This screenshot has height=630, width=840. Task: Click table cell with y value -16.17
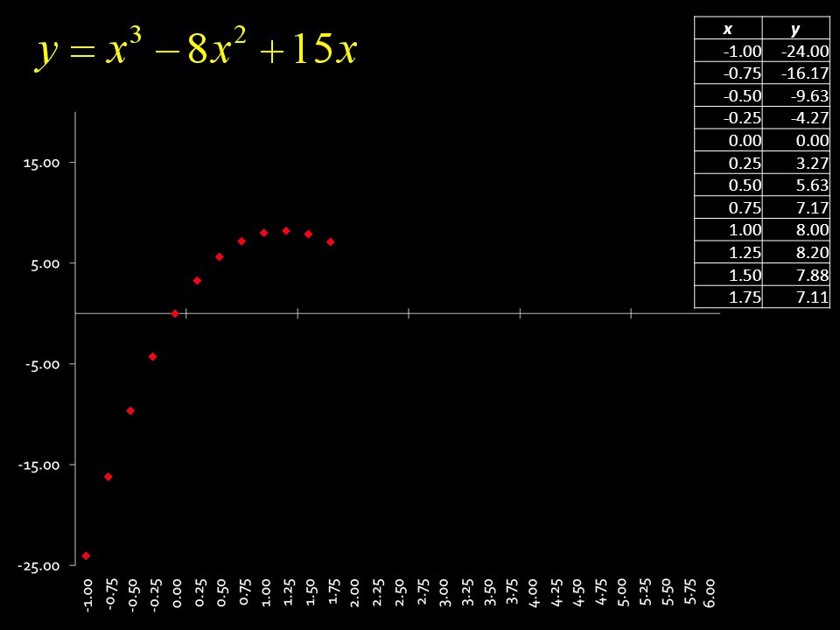coord(796,73)
